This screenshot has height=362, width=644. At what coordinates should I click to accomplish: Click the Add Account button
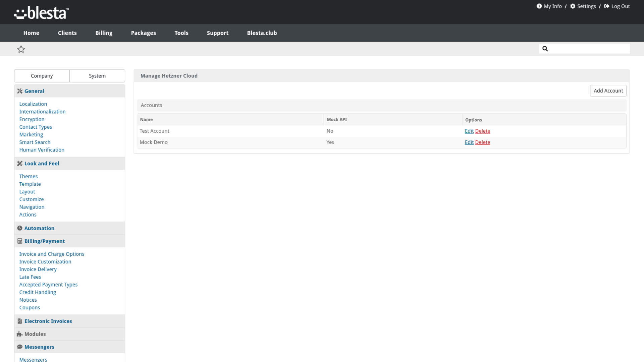pyautogui.click(x=608, y=90)
